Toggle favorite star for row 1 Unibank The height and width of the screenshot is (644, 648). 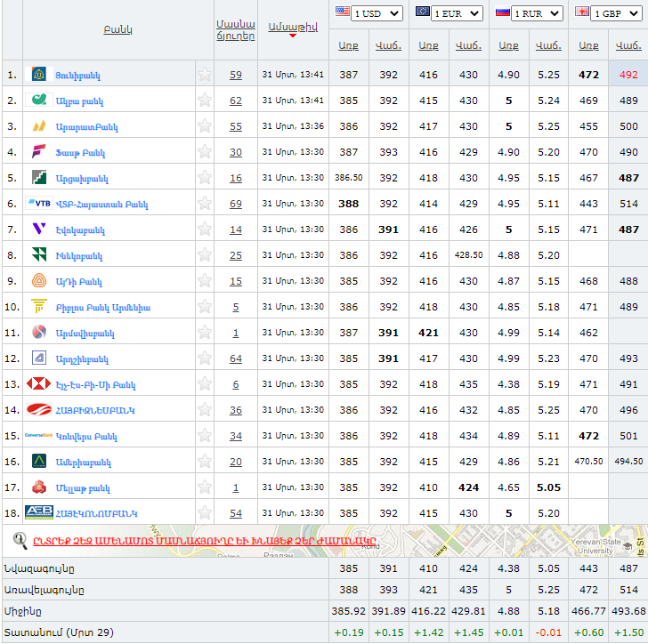point(204,75)
